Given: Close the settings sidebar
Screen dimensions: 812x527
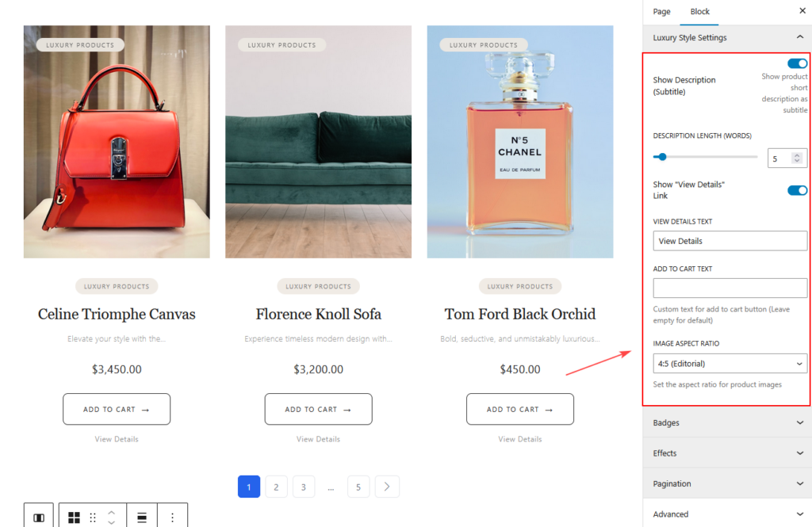Looking at the screenshot, I should [x=802, y=11].
